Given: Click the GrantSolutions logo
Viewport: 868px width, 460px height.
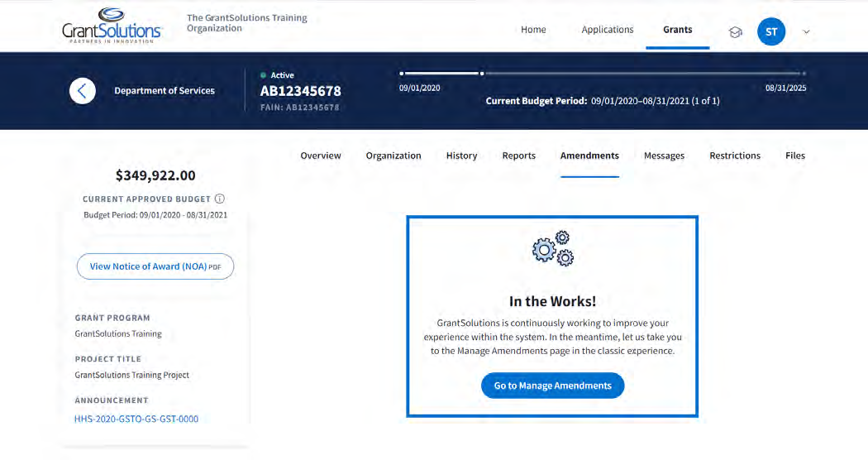Looking at the screenshot, I should pyautogui.click(x=112, y=26).
